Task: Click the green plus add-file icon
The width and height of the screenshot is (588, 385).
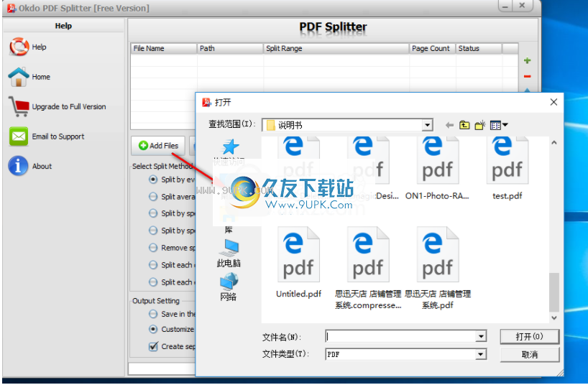Action: pos(527,60)
